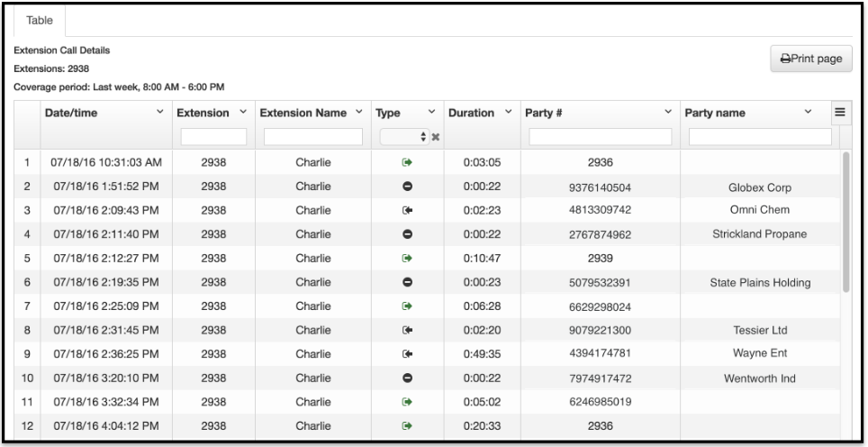Image resolution: width=868 pixels, height=447 pixels.
Task: Click the outbound icon in row 12
Action: tap(407, 426)
